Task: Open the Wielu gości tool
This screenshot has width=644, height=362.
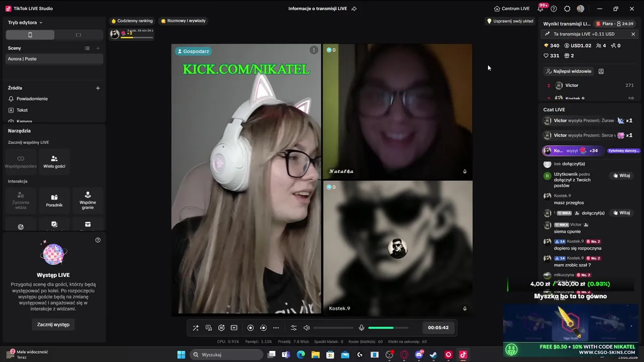Action: pyautogui.click(x=54, y=161)
